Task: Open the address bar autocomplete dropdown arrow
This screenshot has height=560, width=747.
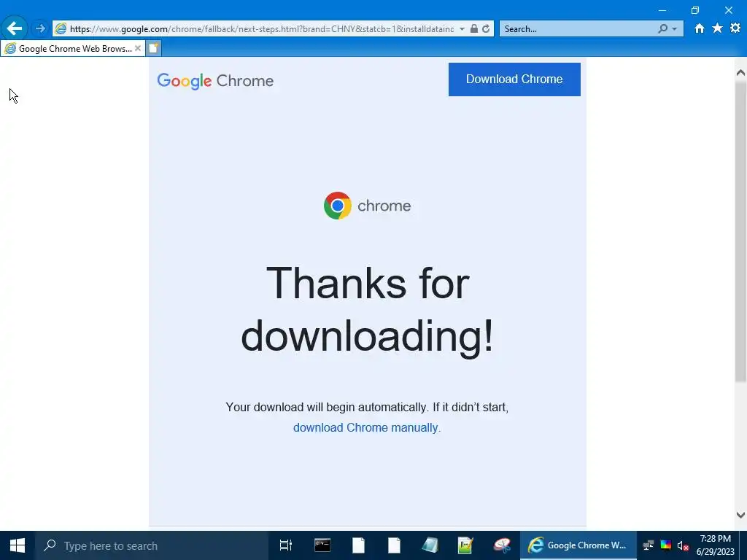Action: [462, 29]
